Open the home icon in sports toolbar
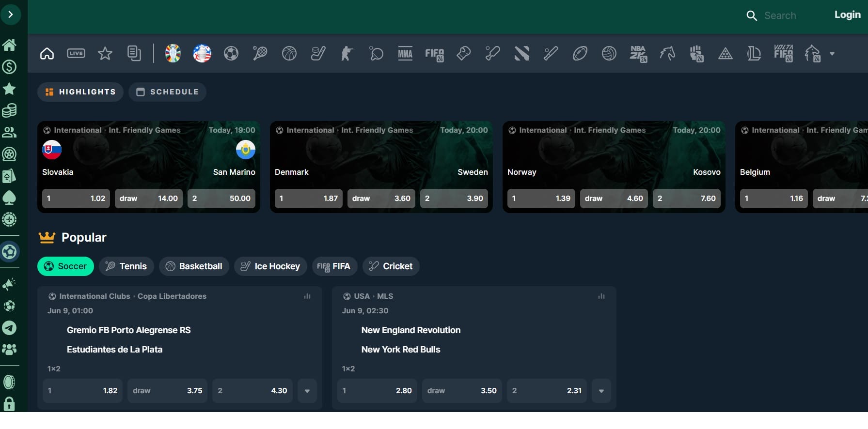This screenshot has width=868, height=429. click(x=47, y=53)
